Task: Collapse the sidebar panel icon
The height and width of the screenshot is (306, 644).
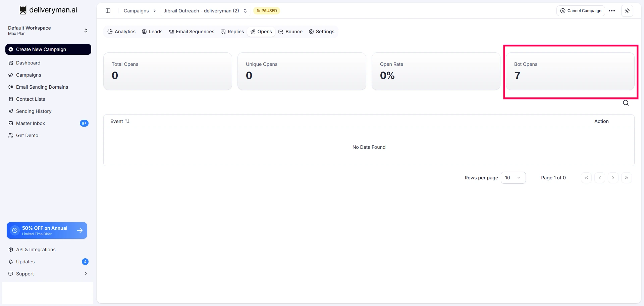Action: 108,11
